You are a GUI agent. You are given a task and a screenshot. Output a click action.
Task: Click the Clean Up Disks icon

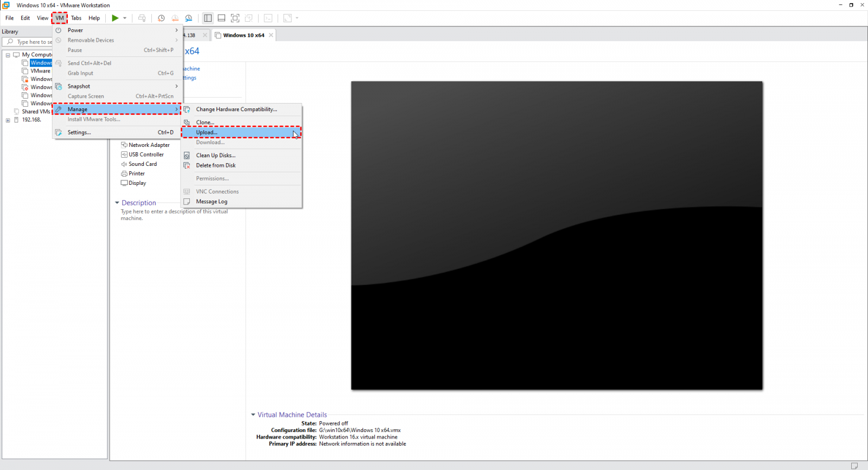point(187,156)
